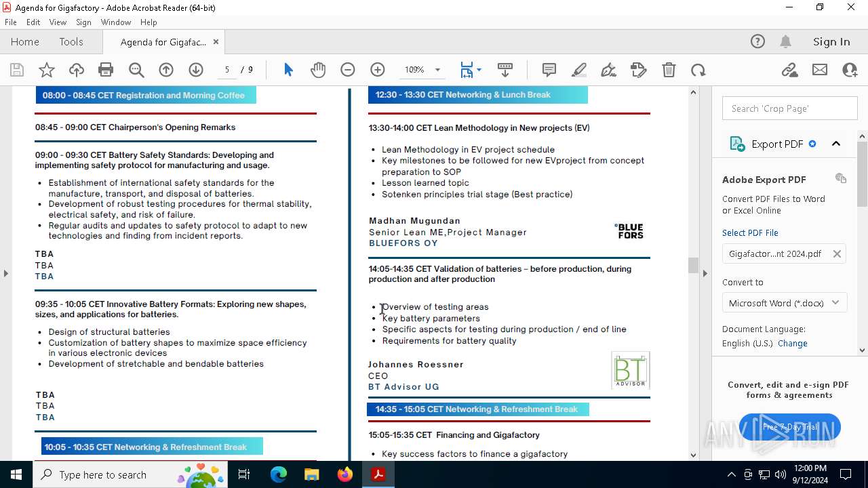The width and height of the screenshot is (868, 488).
Task: Open the sign document pen icon
Action: [x=609, y=70]
